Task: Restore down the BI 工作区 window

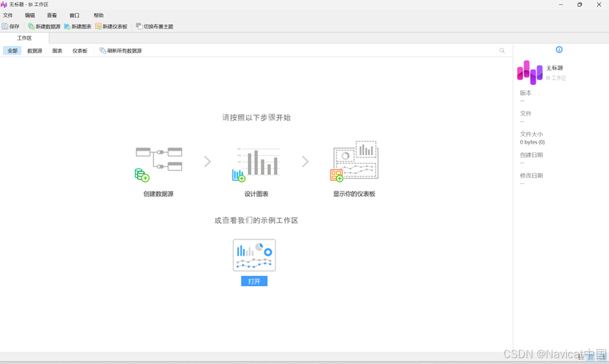Action: coord(579,5)
